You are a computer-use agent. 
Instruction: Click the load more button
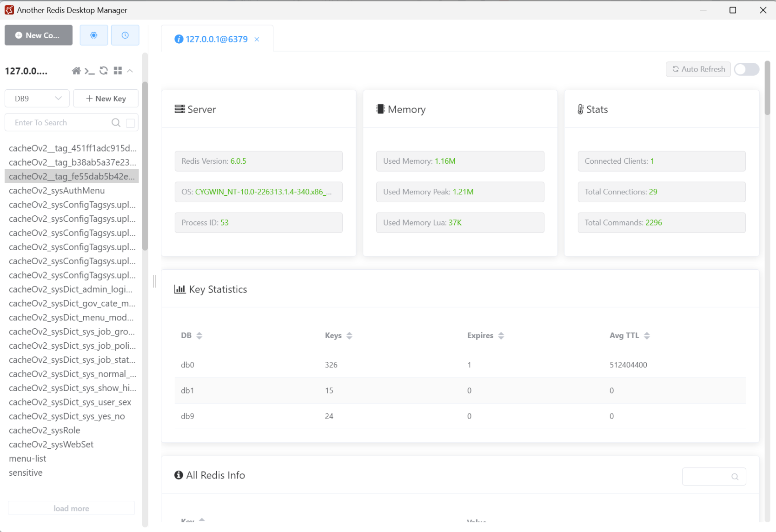71,508
